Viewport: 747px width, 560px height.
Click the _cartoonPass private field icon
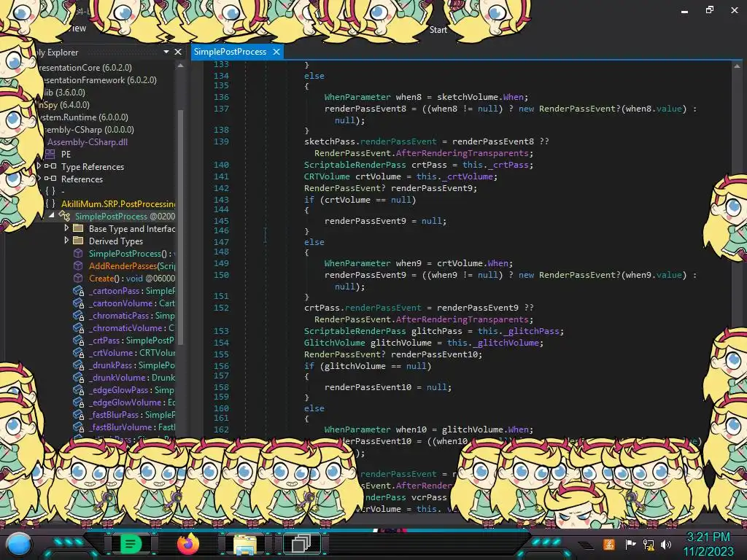click(x=78, y=290)
